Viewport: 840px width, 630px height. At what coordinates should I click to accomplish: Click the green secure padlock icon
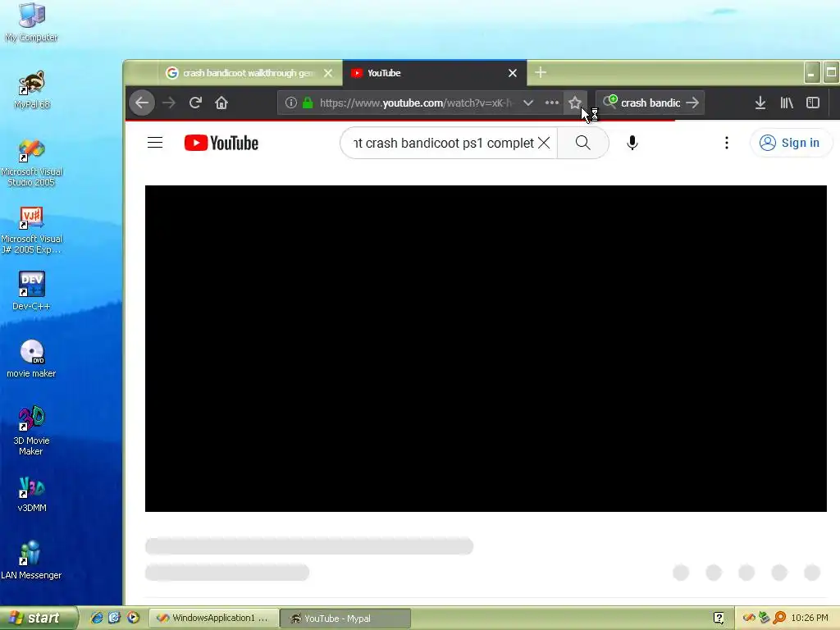[x=308, y=103]
